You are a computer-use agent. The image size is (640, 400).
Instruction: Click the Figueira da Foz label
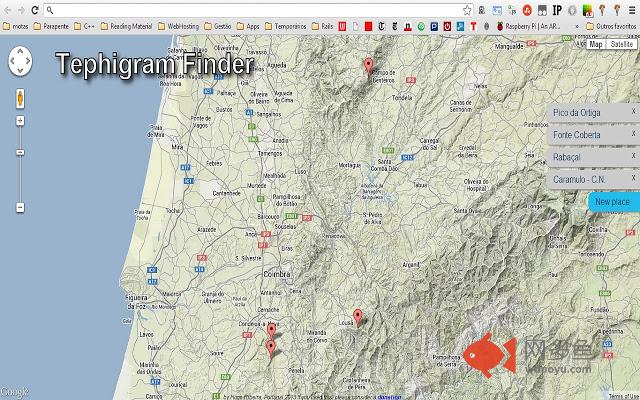[136, 302]
